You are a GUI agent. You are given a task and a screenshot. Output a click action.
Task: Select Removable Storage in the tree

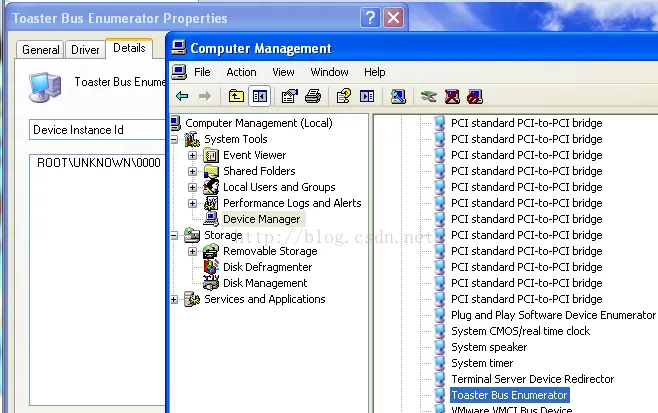(x=270, y=251)
